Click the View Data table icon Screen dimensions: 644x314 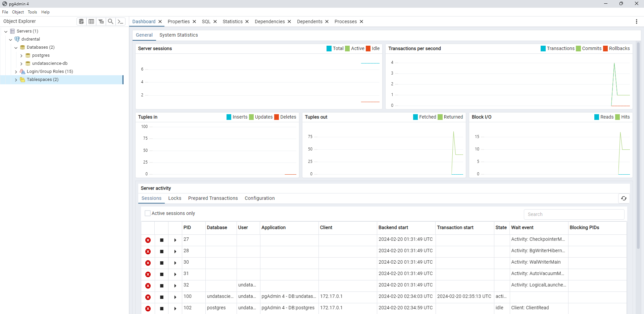pyautogui.click(x=91, y=21)
